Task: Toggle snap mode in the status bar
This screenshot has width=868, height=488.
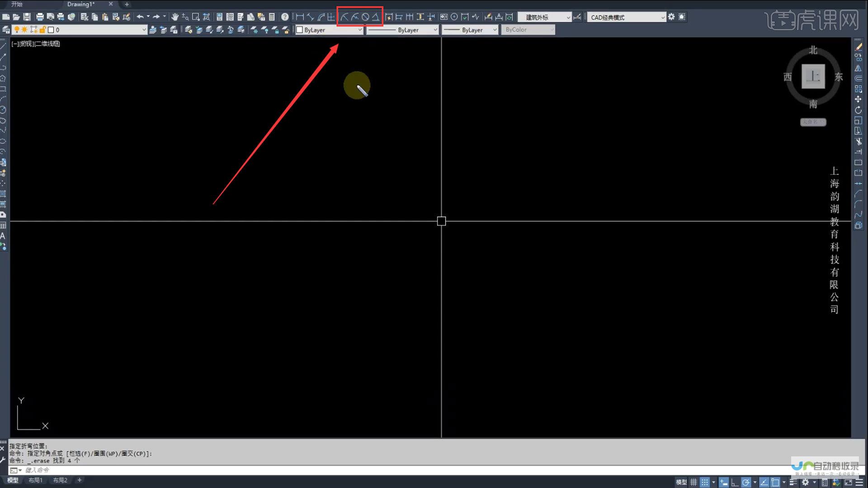Action: (705, 482)
